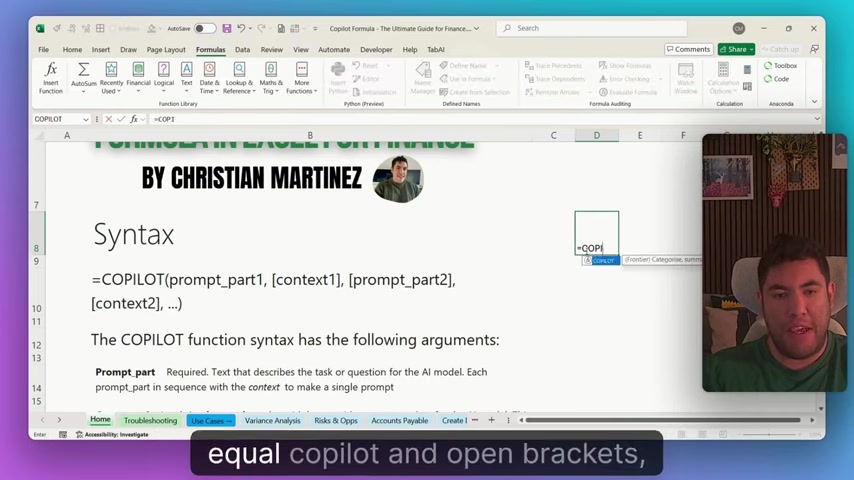The height and width of the screenshot is (480, 854).
Task: Click the fx icon in formula bar
Action: pyautogui.click(x=134, y=119)
